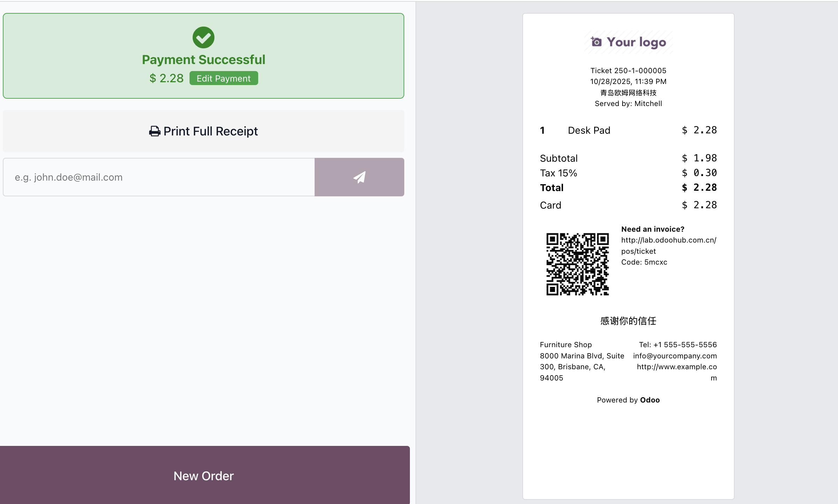Click the Desk Pad order line

(x=589, y=130)
